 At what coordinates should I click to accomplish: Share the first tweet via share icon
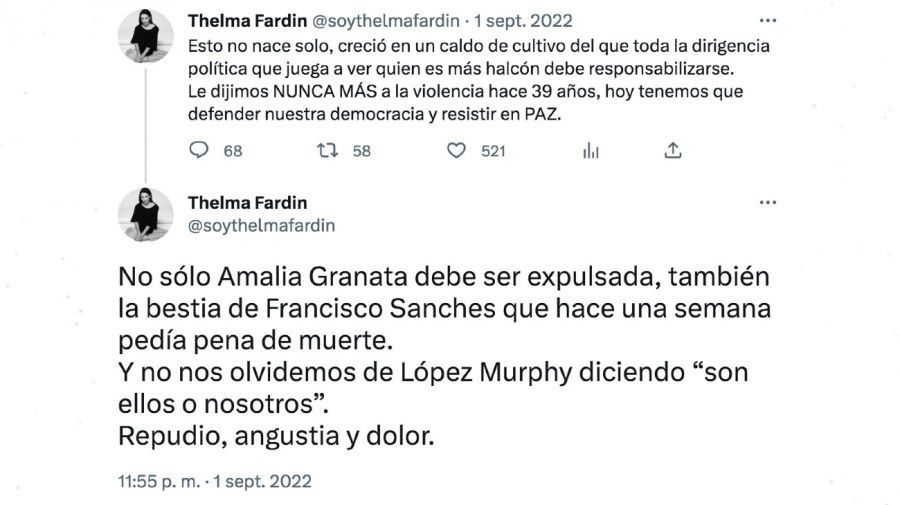pyautogui.click(x=674, y=150)
